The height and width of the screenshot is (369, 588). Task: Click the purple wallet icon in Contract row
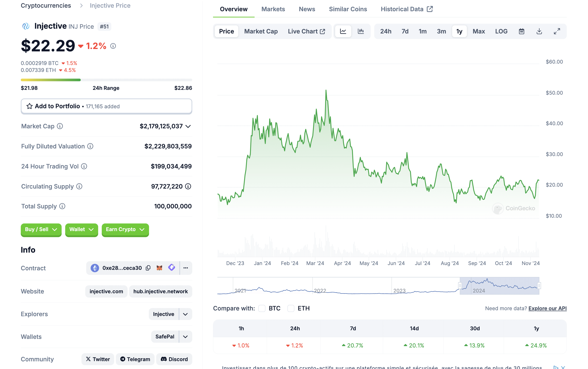tap(172, 268)
